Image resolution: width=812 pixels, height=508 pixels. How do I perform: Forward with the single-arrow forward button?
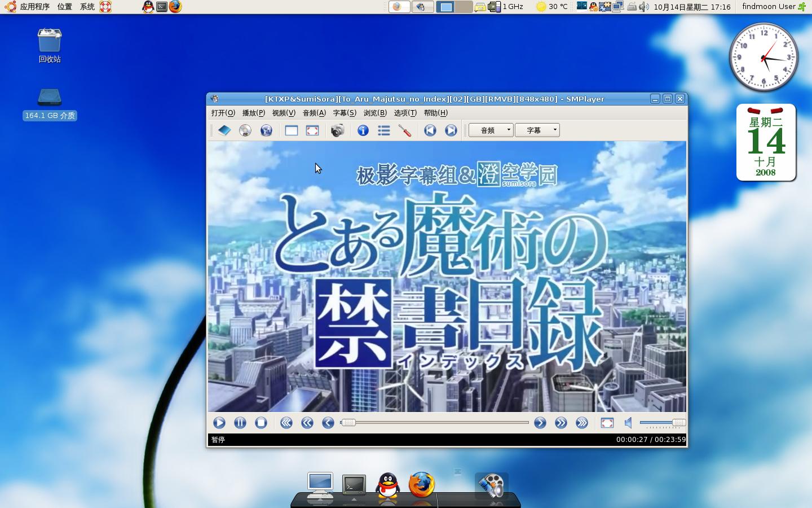coord(540,423)
